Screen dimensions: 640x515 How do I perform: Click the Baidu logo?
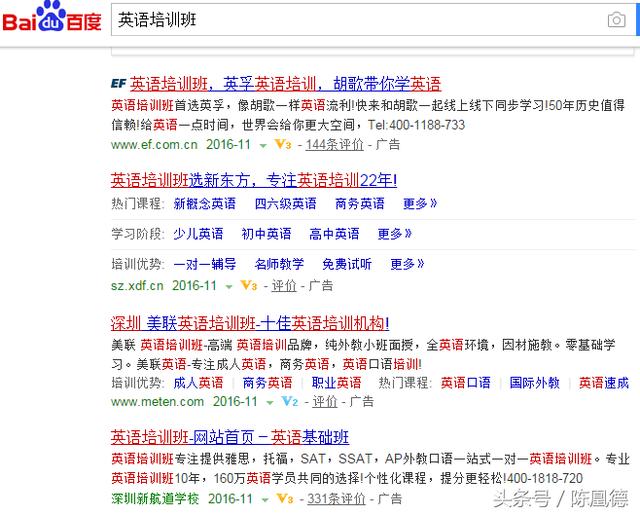pos(52,17)
